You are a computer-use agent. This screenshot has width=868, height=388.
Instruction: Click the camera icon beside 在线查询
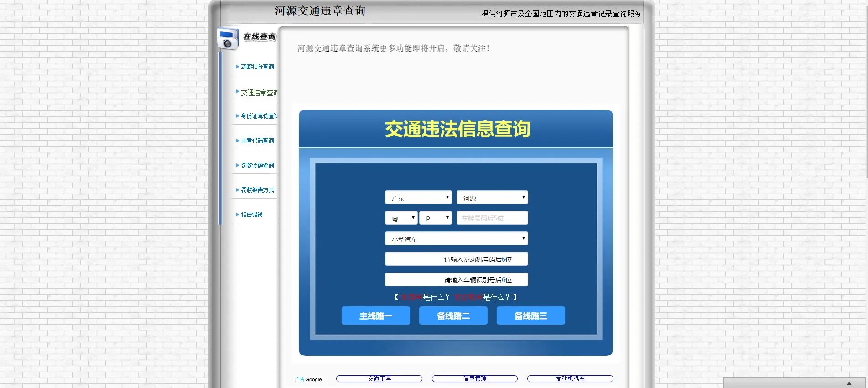(x=228, y=39)
